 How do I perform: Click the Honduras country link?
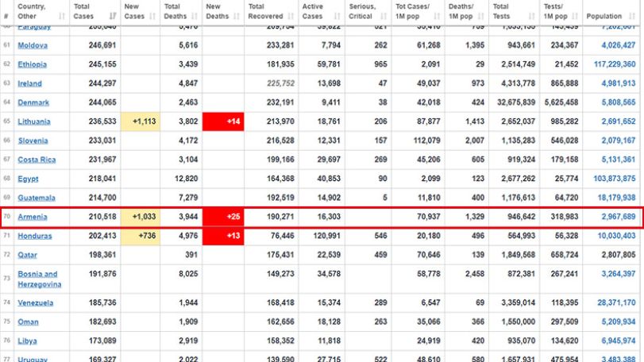(x=35, y=236)
